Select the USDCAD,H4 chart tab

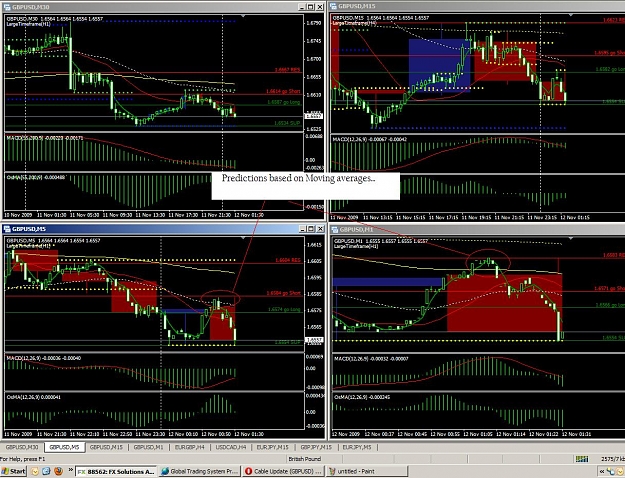(231, 447)
